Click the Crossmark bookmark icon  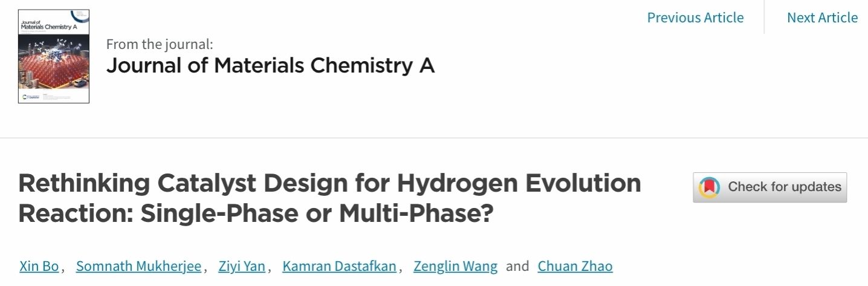click(710, 187)
